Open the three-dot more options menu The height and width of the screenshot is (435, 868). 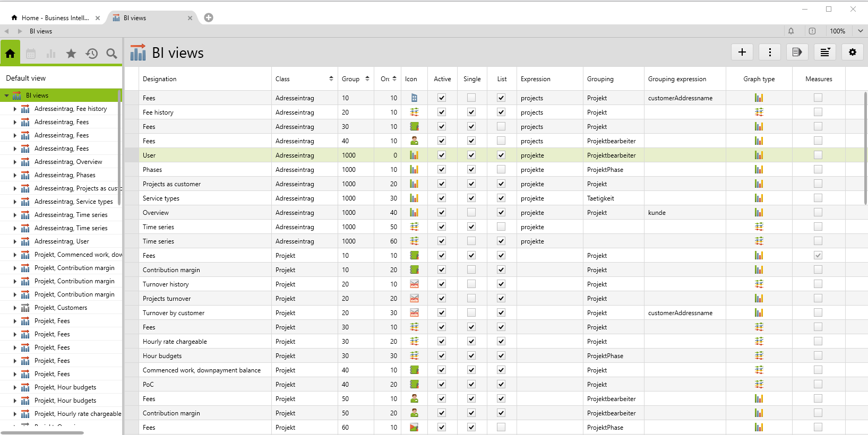[x=770, y=52]
